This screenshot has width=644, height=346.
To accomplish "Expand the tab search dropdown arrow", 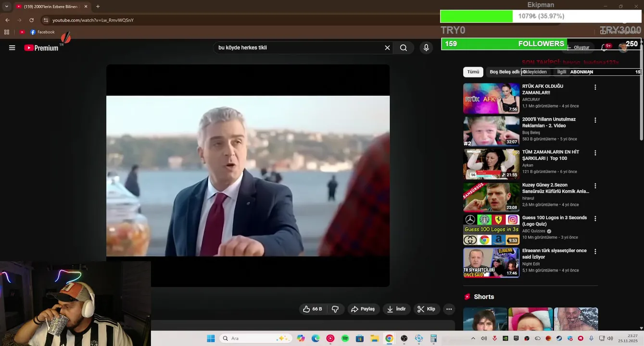I will (x=6, y=7).
